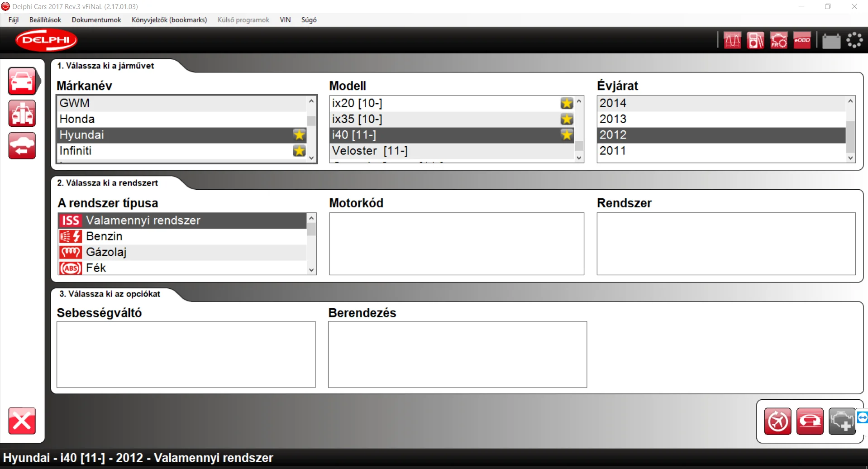The width and height of the screenshot is (868, 469).
Task: Open the multimeter document tool icon
Action: coord(755,40)
